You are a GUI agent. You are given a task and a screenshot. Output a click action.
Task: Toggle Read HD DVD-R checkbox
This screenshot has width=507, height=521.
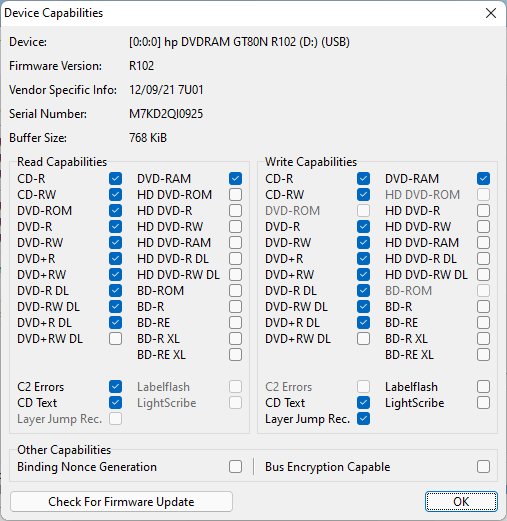click(235, 210)
